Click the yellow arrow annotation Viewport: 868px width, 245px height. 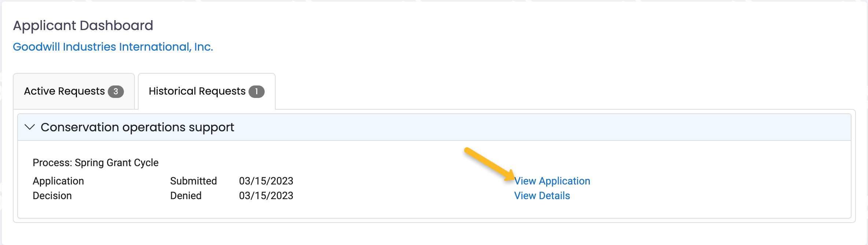[x=490, y=164]
